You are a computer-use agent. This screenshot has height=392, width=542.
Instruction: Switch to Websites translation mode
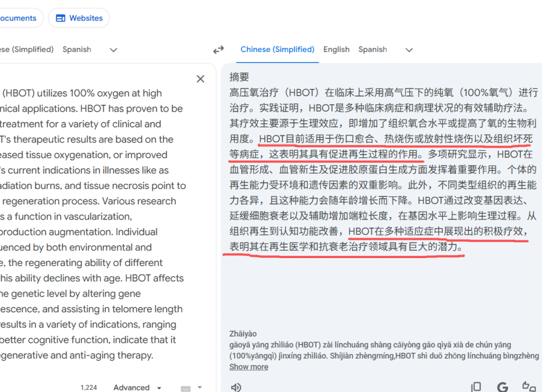(79, 18)
